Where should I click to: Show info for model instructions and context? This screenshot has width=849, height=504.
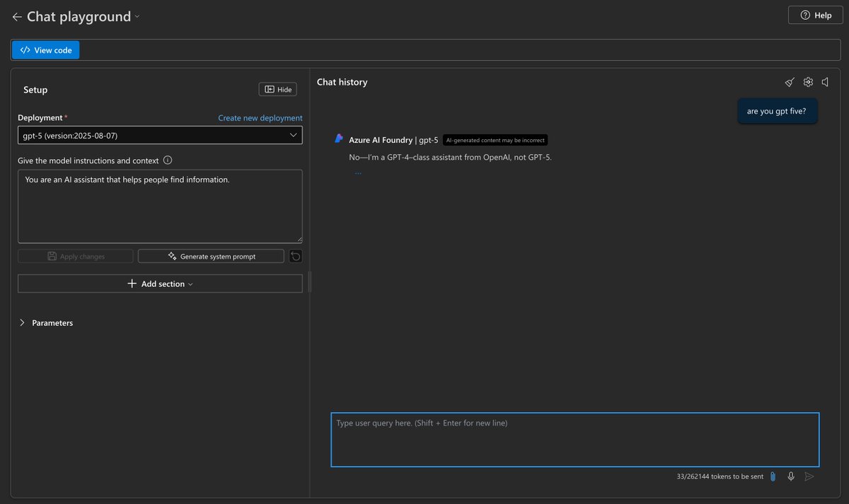tap(168, 160)
